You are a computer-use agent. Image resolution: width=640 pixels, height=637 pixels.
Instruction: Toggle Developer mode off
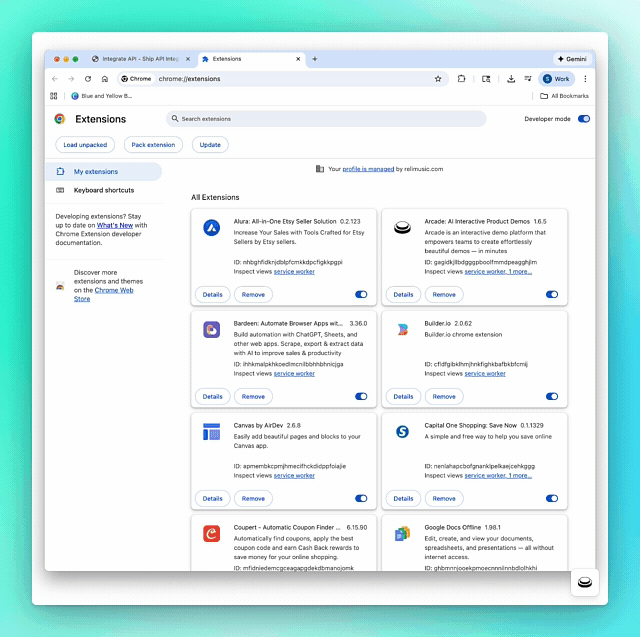pos(584,119)
